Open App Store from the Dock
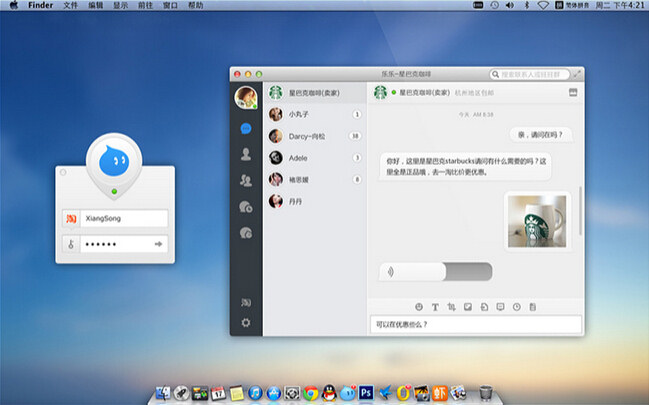 coord(274,393)
